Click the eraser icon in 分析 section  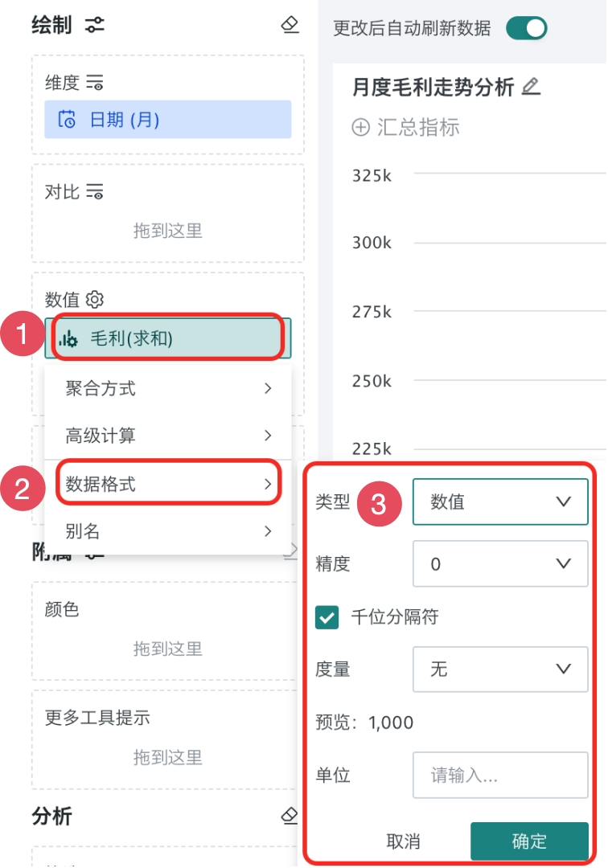click(x=290, y=816)
